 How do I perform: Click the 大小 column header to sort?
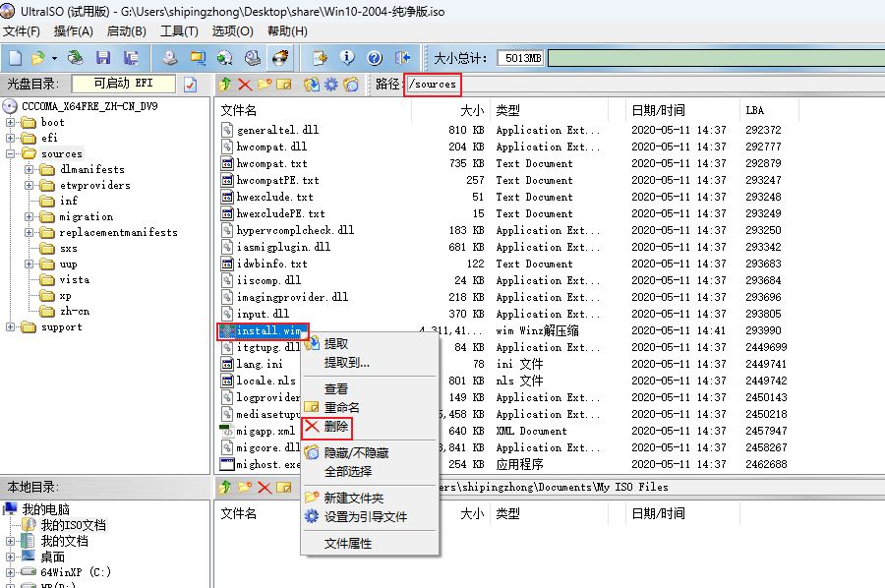(x=472, y=110)
